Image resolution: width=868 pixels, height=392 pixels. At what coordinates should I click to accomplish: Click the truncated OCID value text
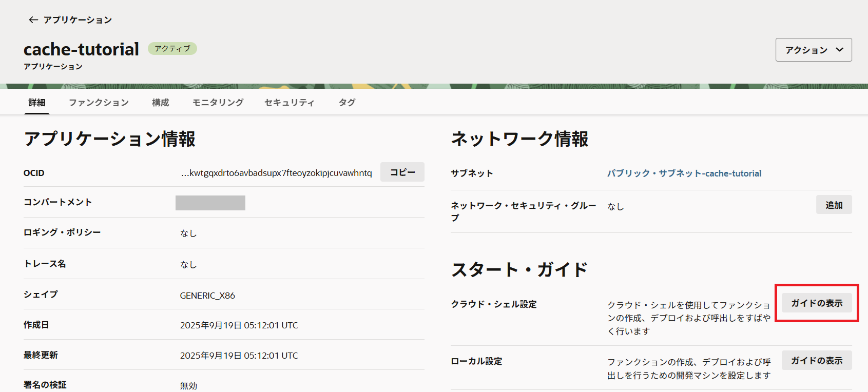click(x=276, y=173)
